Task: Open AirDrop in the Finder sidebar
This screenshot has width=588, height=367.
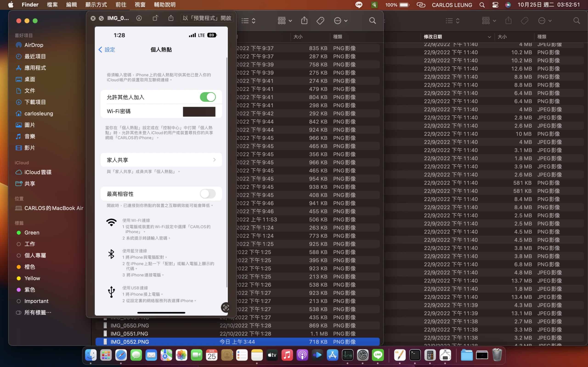Action: pyautogui.click(x=34, y=45)
